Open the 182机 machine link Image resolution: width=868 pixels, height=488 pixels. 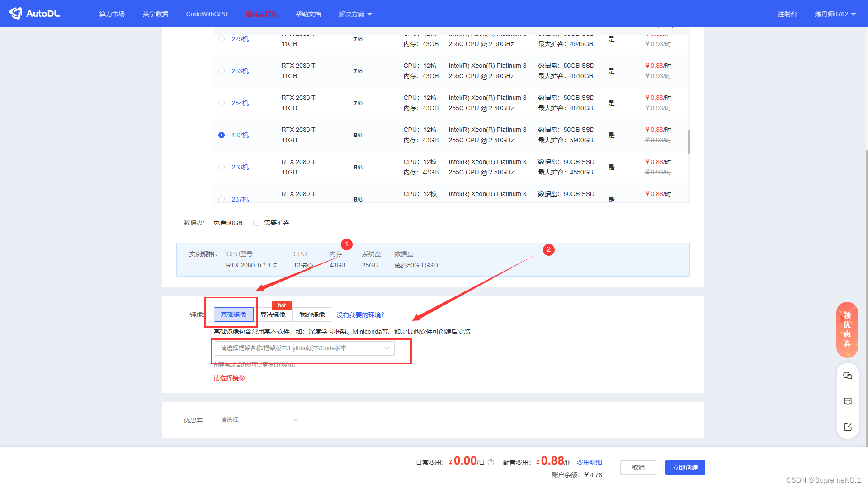tap(240, 135)
